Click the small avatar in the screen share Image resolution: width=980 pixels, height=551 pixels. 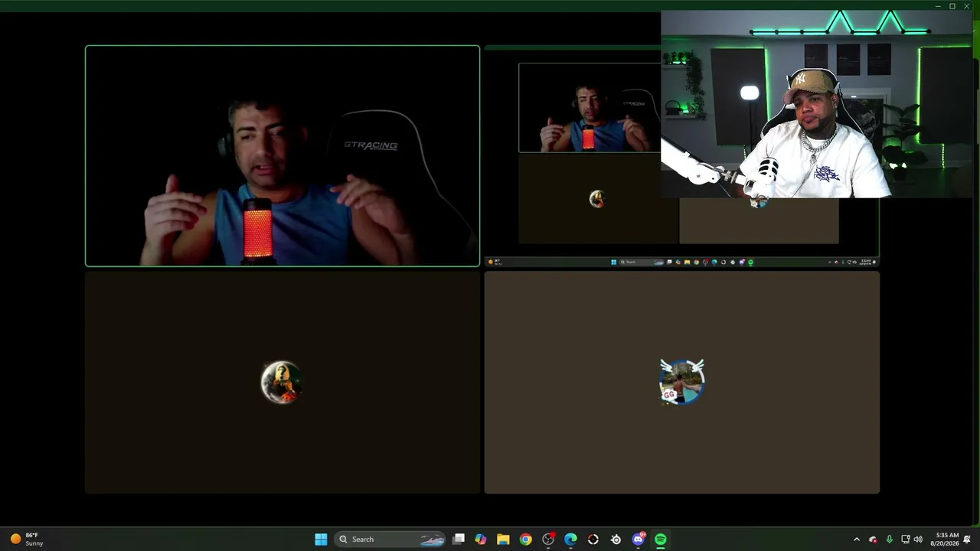[x=597, y=199]
